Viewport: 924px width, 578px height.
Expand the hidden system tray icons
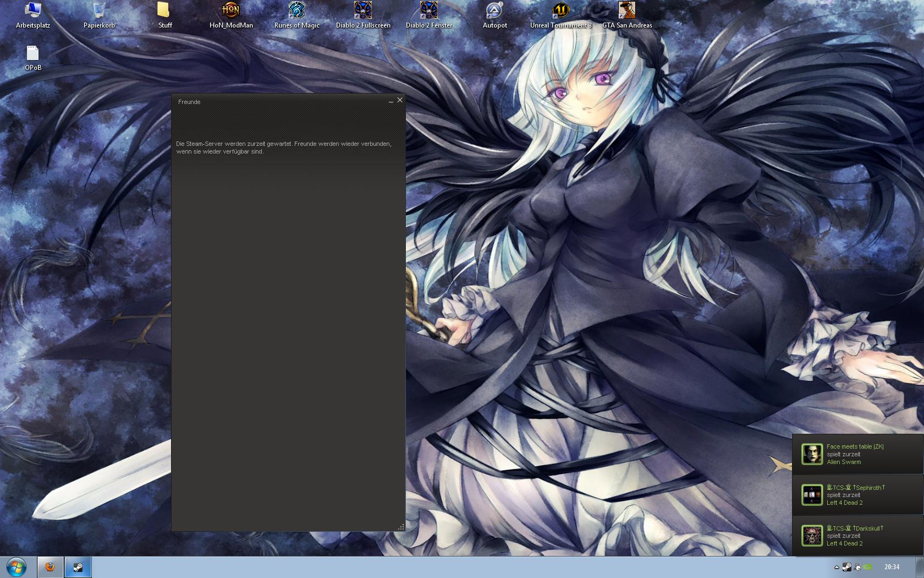pos(837,567)
